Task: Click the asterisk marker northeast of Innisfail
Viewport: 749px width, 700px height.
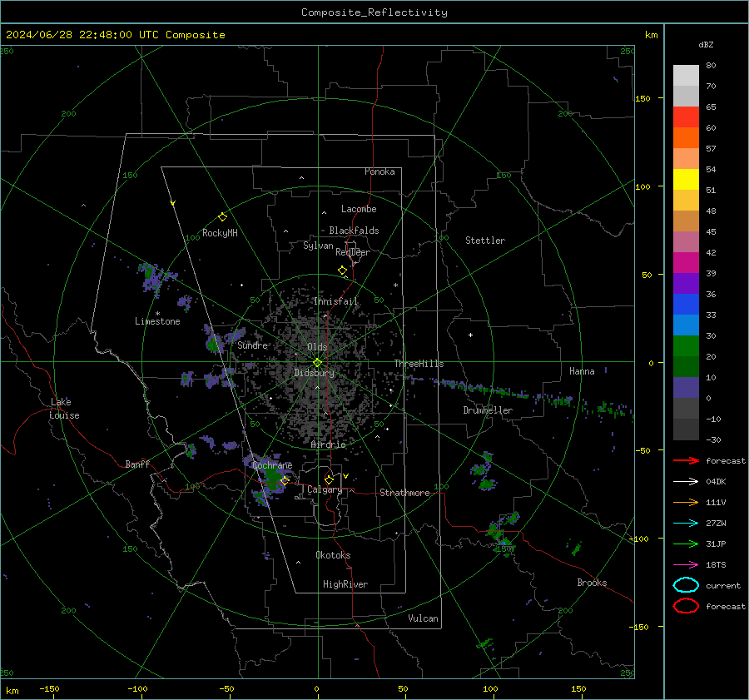Action: pyautogui.click(x=395, y=285)
